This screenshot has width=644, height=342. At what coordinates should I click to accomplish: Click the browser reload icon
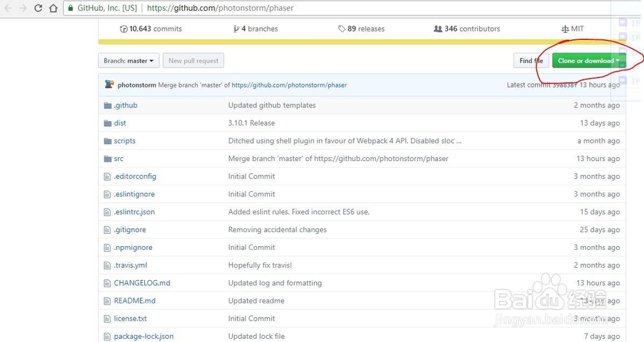pos(38,8)
